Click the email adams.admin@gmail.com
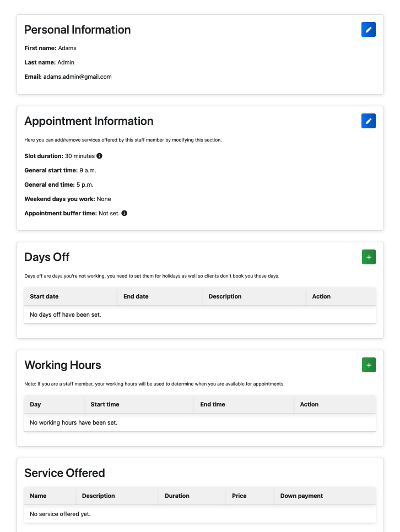The image size is (400, 532). 78,77
